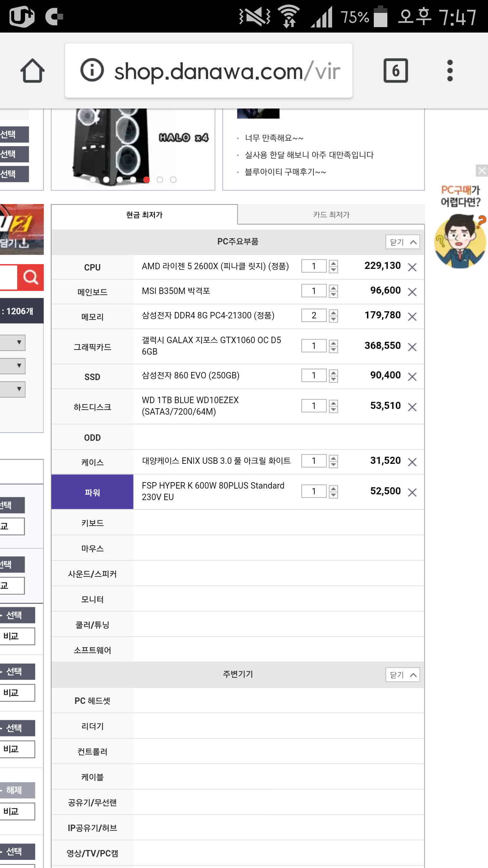Open MSI B350M 박격포 product link
The height and width of the screenshot is (868, 488).
click(x=176, y=291)
